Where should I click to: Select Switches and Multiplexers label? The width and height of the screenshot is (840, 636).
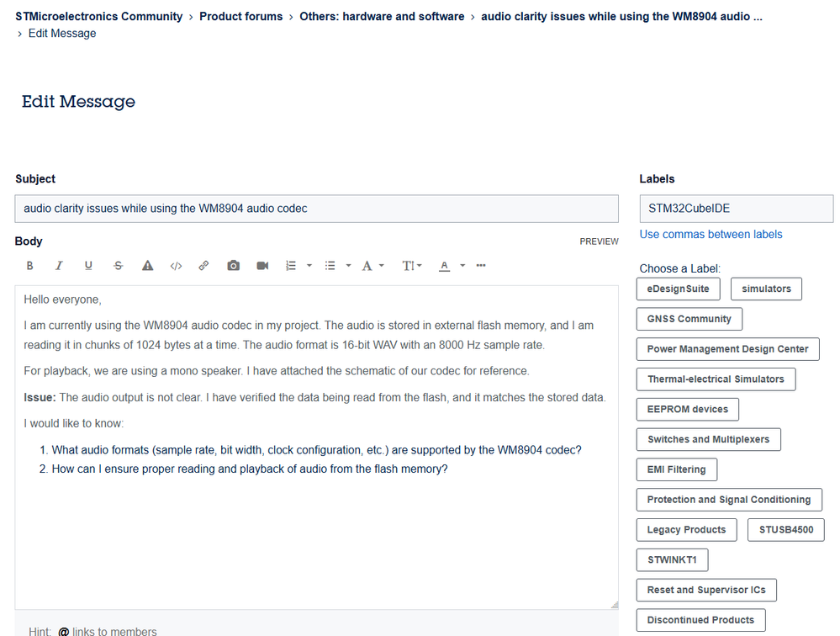click(x=709, y=439)
